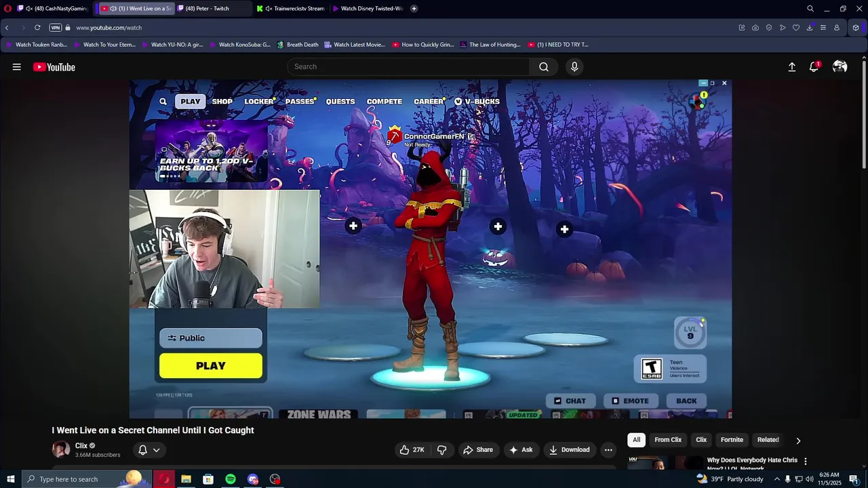Viewport: 868px width, 488px height.
Task: Unmute the CashNastyGaming tab audio icon
Action: click(29, 9)
